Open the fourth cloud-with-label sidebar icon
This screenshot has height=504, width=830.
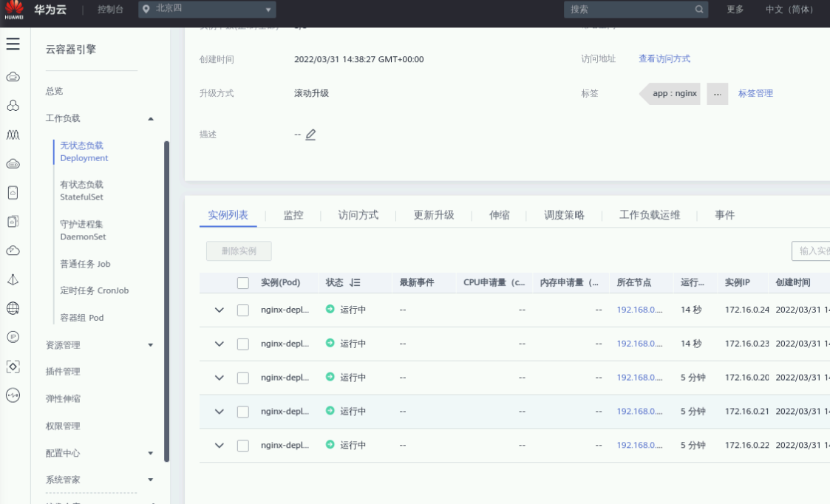click(x=13, y=164)
